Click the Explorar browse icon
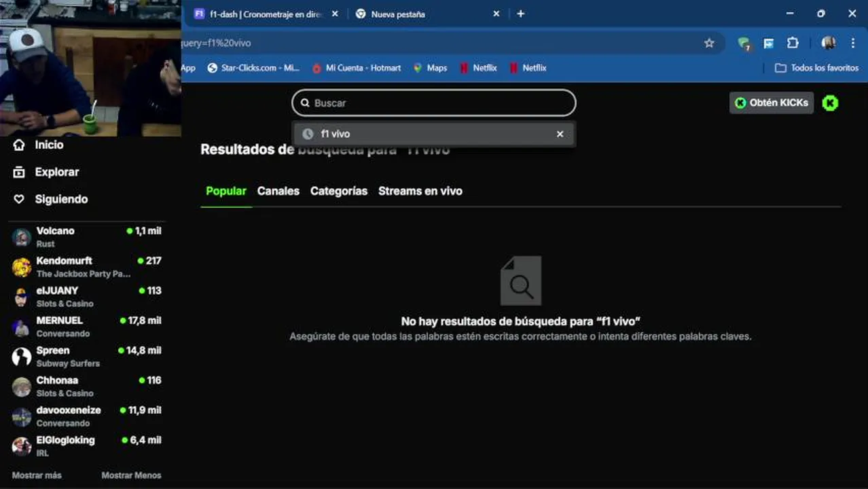Viewport: 868px width, 489px height. 20,172
